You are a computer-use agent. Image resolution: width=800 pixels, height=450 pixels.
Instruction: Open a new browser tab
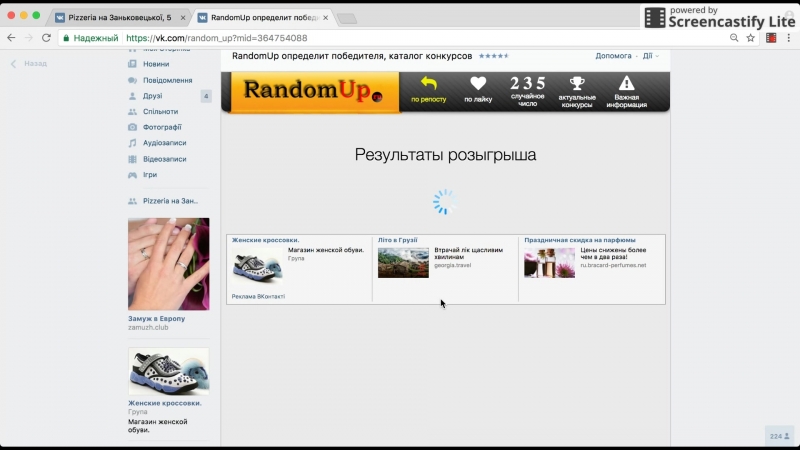click(x=347, y=19)
